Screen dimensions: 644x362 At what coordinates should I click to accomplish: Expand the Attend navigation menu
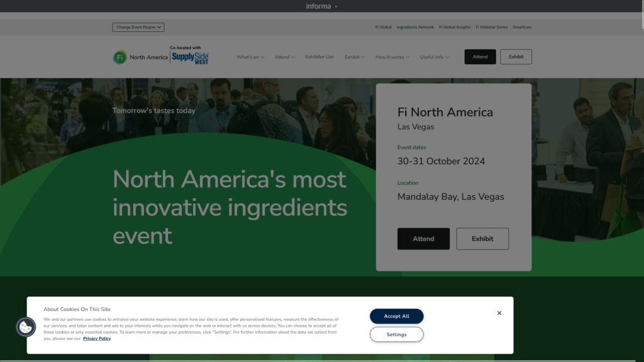tap(285, 57)
